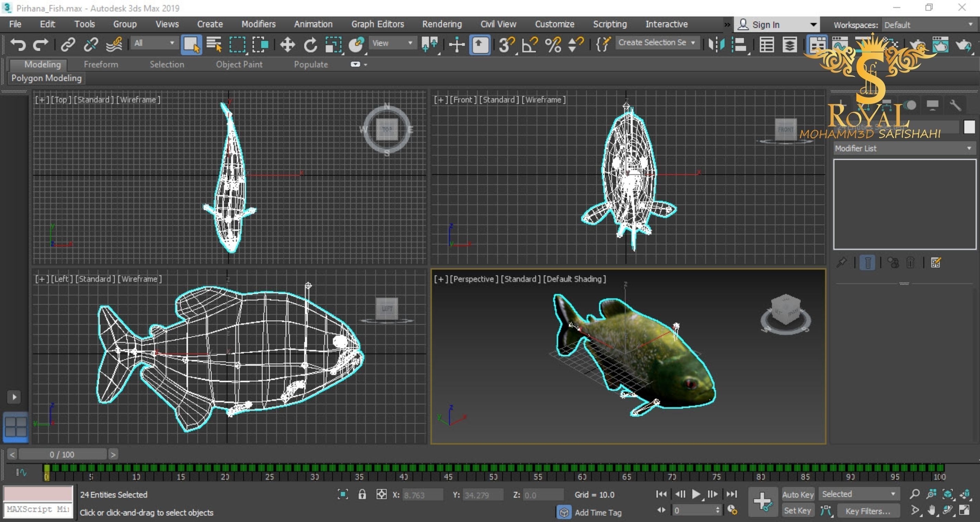The height and width of the screenshot is (522, 980).
Task: Expand the Modifier List dropdown
Action: pos(904,148)
